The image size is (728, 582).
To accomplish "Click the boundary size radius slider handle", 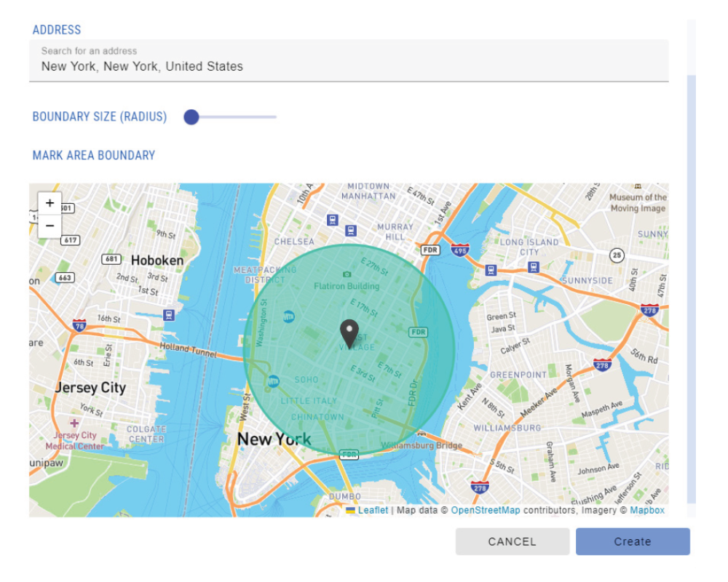I will [191, 117].
